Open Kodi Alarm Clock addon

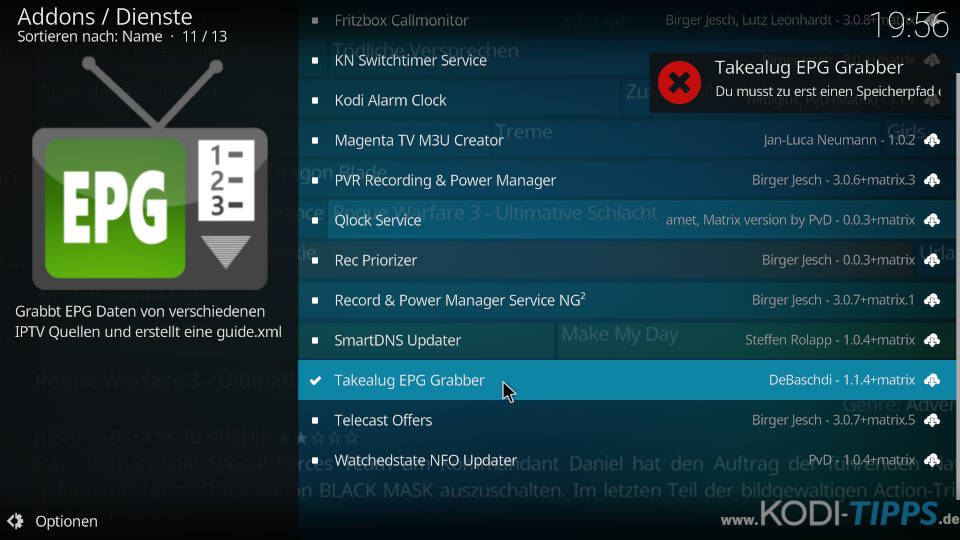click(627, 100)
